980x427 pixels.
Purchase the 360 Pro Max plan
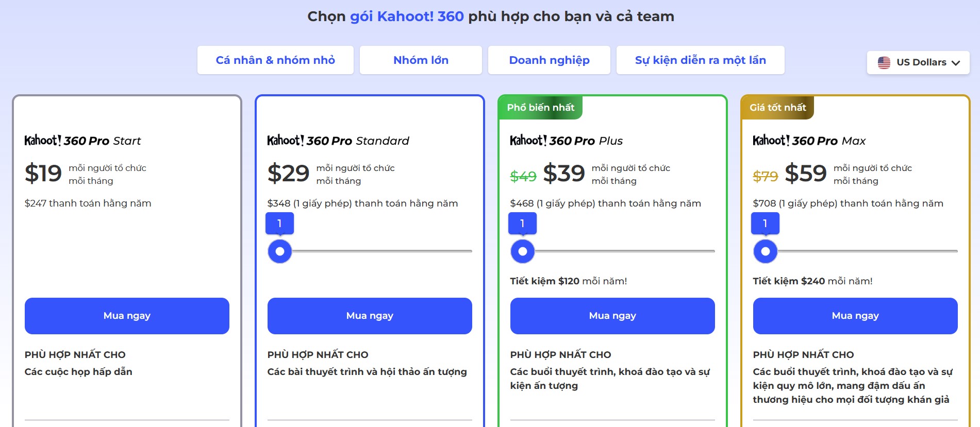point(855,316)
